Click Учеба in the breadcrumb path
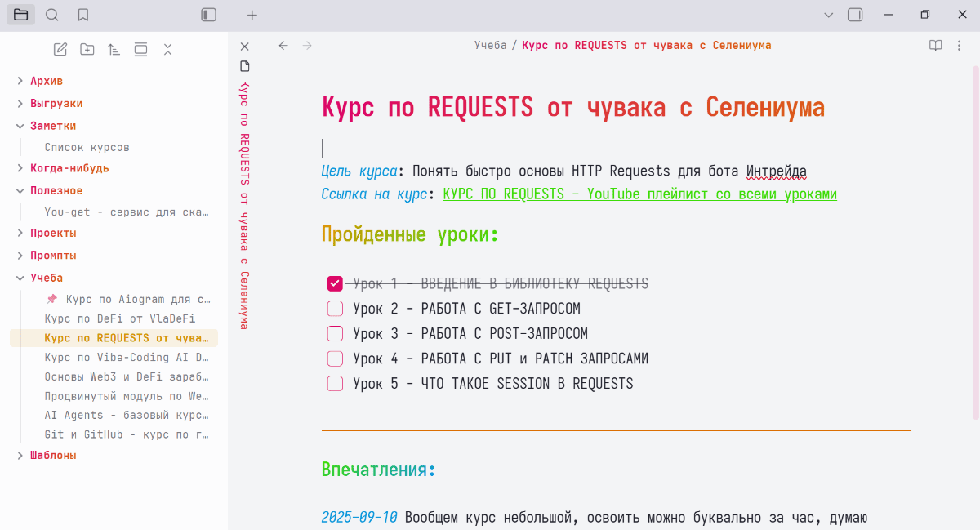Screen dimensions: 980x530 tap(490, 46)
